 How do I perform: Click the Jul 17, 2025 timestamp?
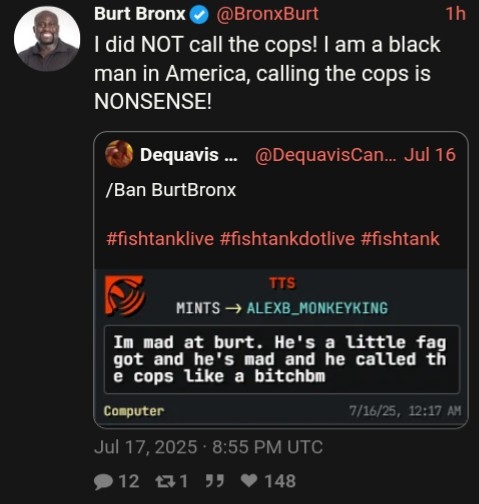pyautogui.click(x=208, y=447)
